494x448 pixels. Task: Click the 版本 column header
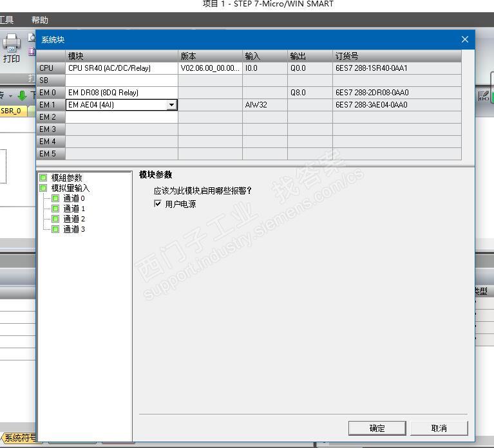click(x=210, y=56)
